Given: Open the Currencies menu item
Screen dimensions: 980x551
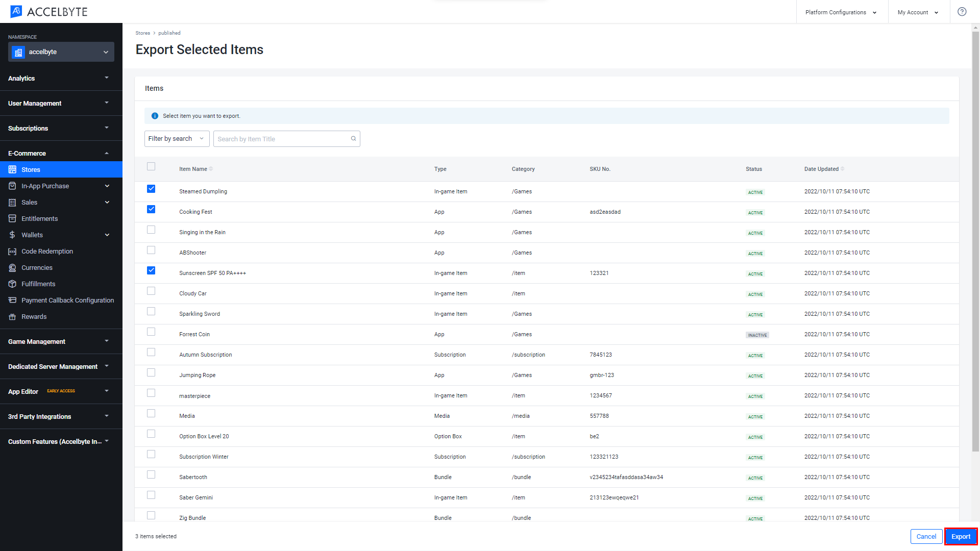Looking at the screenshot, I should point(61,267).
